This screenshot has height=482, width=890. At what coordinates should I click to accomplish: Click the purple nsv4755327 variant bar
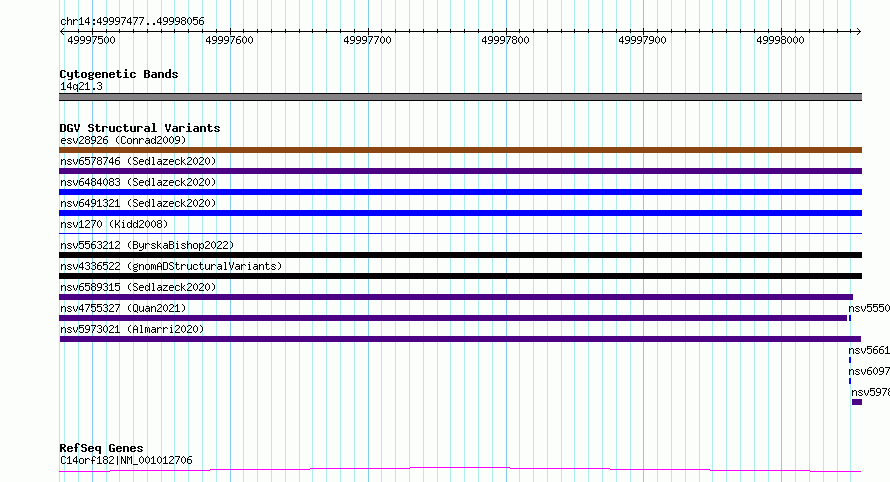[x=453, y=318]
